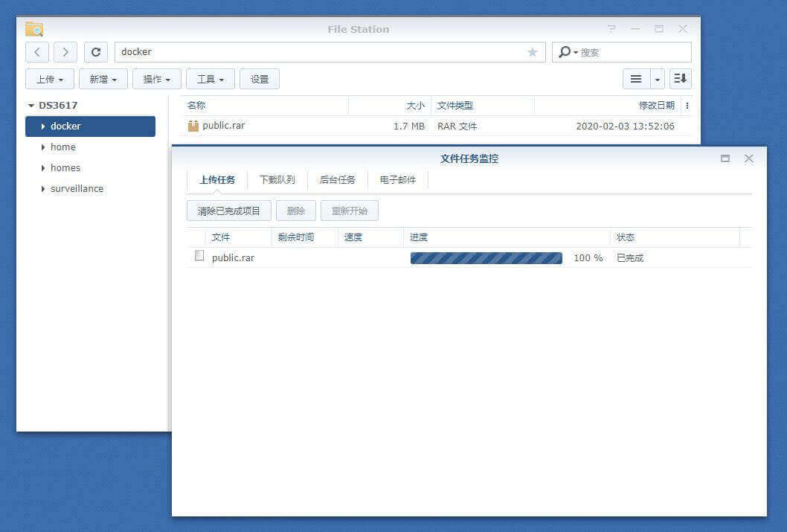
Task: Click the completed upload progress bar
Action: click(486, 257)
